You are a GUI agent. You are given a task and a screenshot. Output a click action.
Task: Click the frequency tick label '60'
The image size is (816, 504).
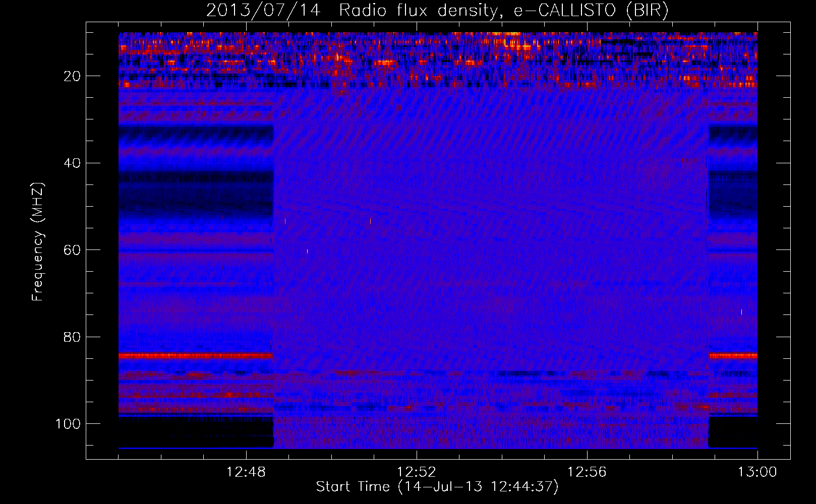(72, 250)
